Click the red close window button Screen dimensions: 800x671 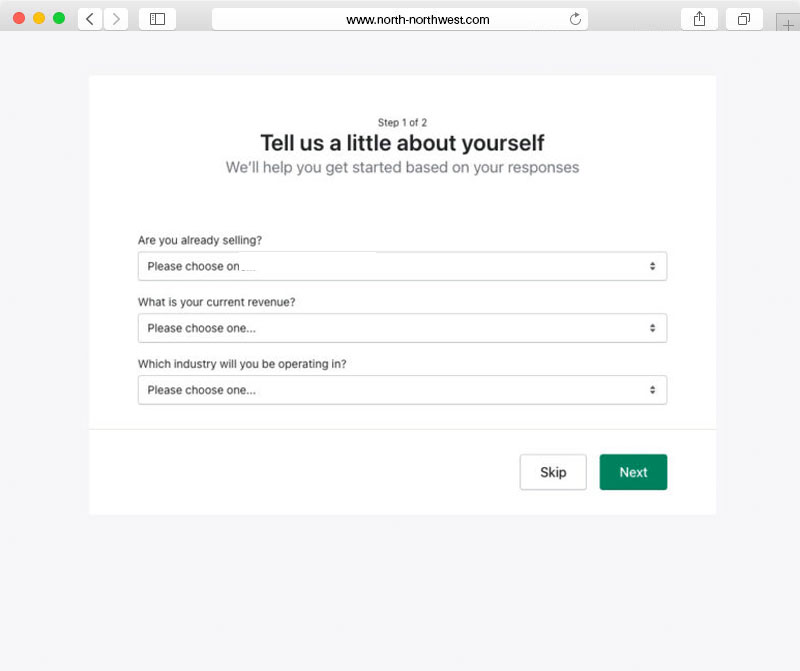19,19
